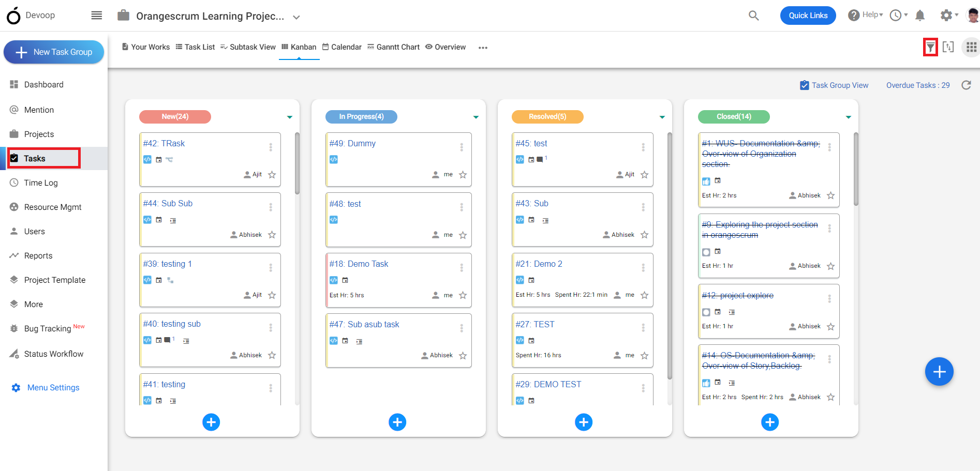This screenshot has height=471, width=980.
Task: Open the task filter funnel
Action: coord(930,47)
